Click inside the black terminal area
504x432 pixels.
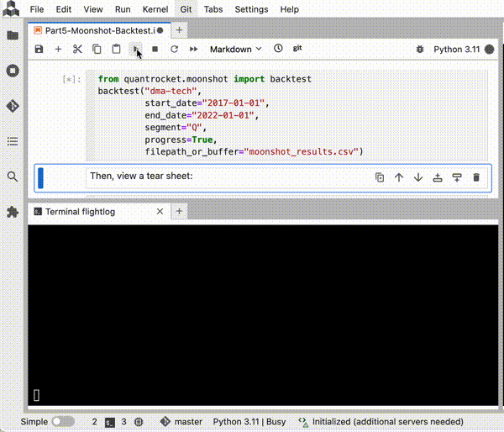pos(263,315)
